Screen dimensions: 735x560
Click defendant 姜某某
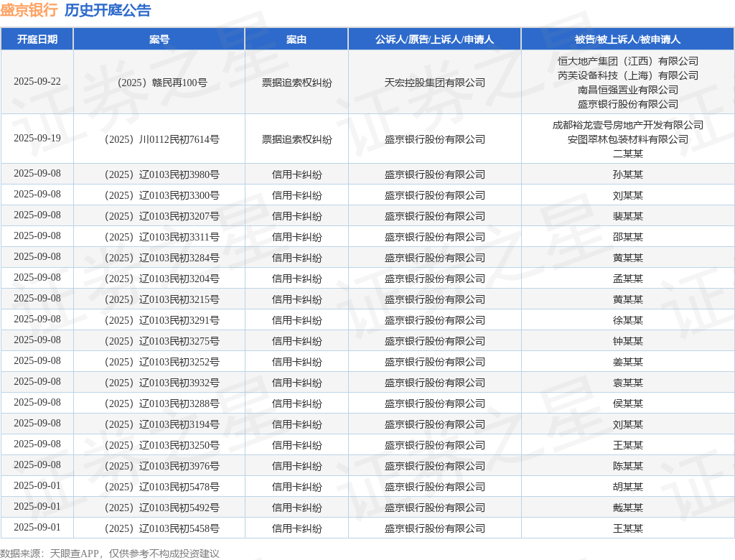[x=627, y=362]
